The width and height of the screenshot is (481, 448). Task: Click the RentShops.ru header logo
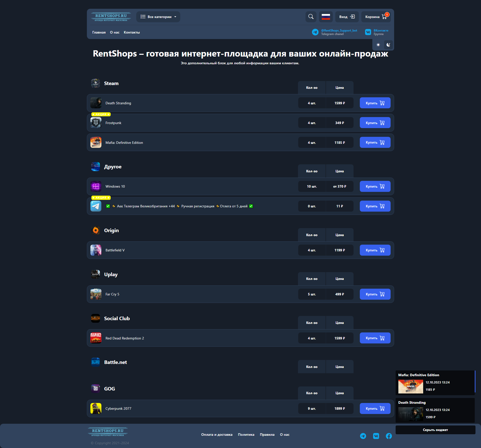[111, 17]
